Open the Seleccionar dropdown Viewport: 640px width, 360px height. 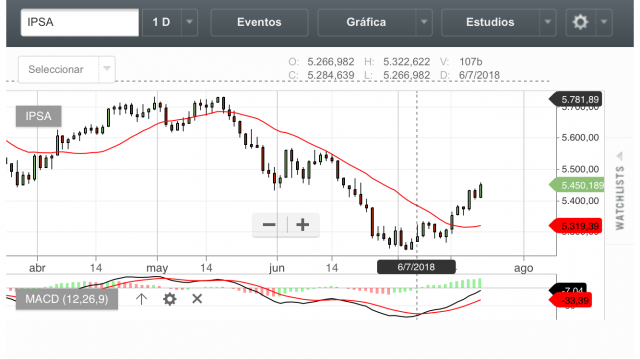67,69
